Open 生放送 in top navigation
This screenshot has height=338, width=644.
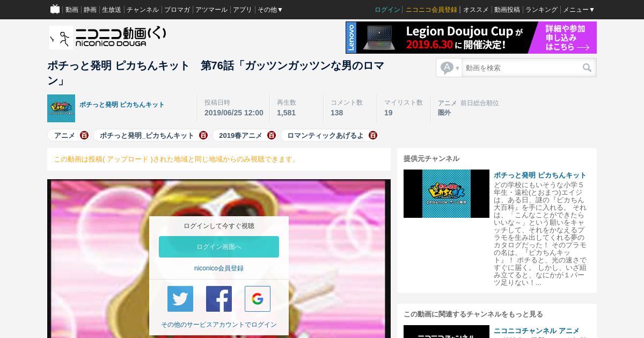click(112, 10)
